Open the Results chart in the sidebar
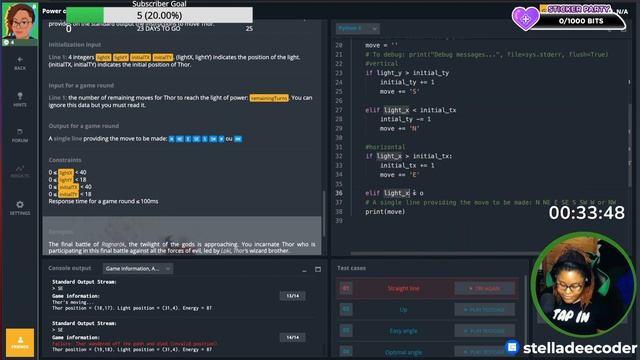 point(20,171)
